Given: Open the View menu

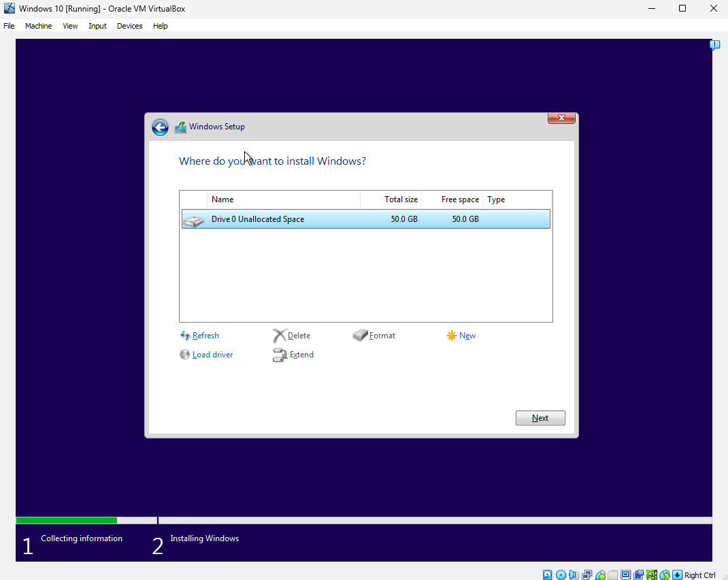Looking at the screenshot, I should pos(70,26).
